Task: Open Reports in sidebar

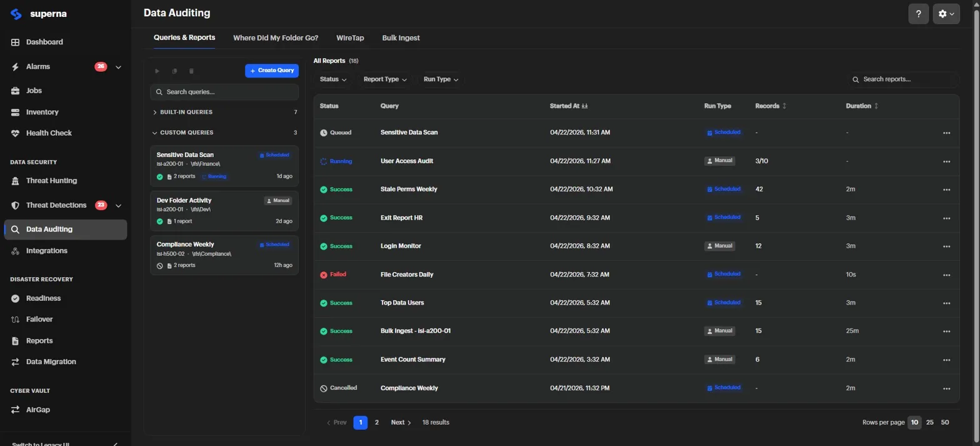Action: point(66,341)
